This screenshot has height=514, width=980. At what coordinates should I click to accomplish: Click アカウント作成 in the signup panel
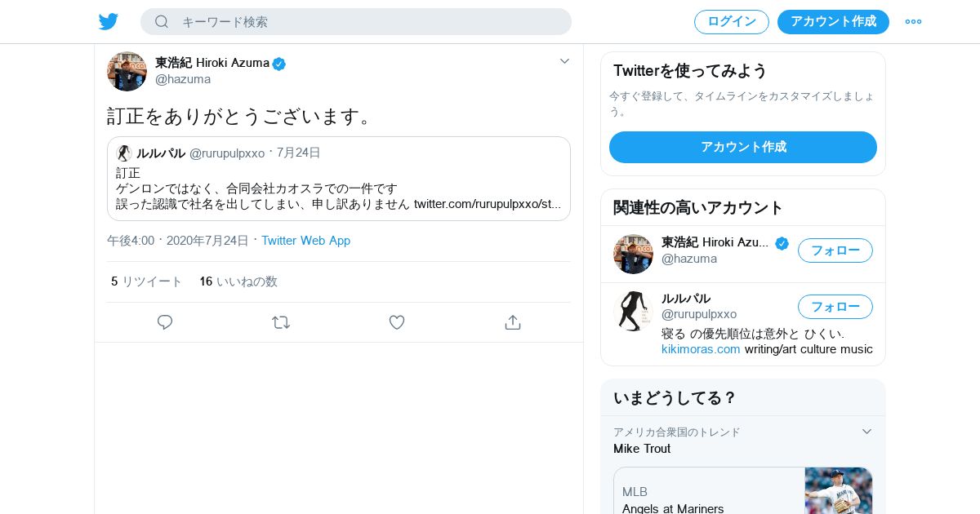pyautogui.click(x=742, y=147)
